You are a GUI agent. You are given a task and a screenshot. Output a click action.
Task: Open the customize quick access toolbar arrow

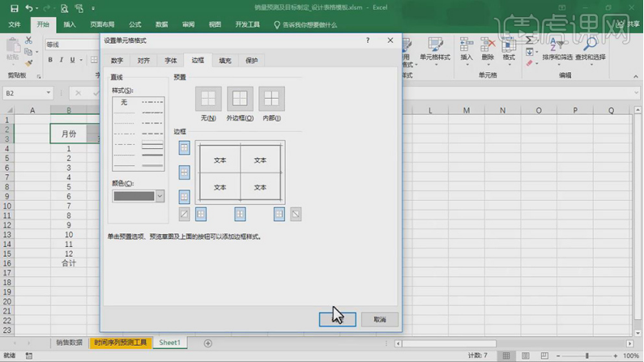(x=93, y=8)
